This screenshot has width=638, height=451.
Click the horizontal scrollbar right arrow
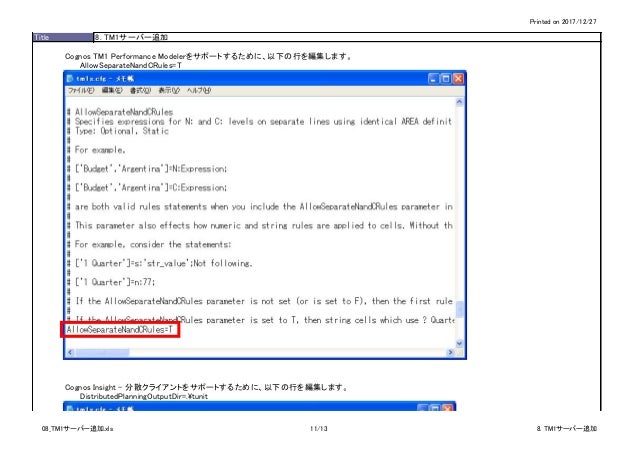[450, 352]
